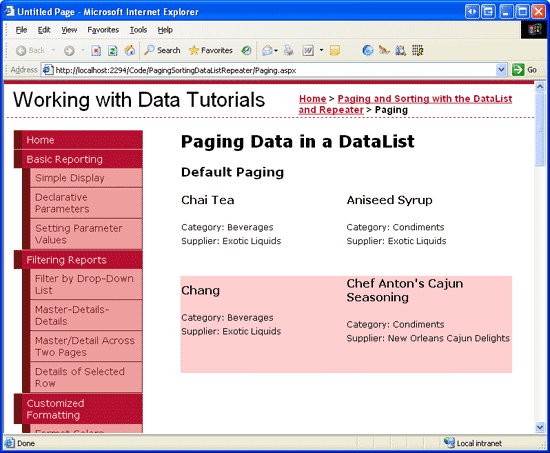Click the Mail envelope icon
Image resolution: width=550 pixels, height=453 pixels.
pyautogui.click(x=267, y=51)
